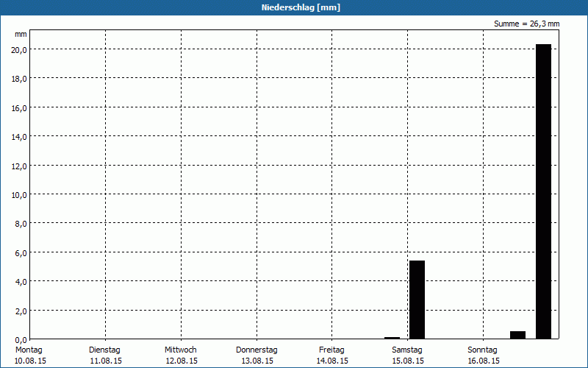Click the mm unit label above the y-axis
Screen dimensions: 588x368
[21, 35]
